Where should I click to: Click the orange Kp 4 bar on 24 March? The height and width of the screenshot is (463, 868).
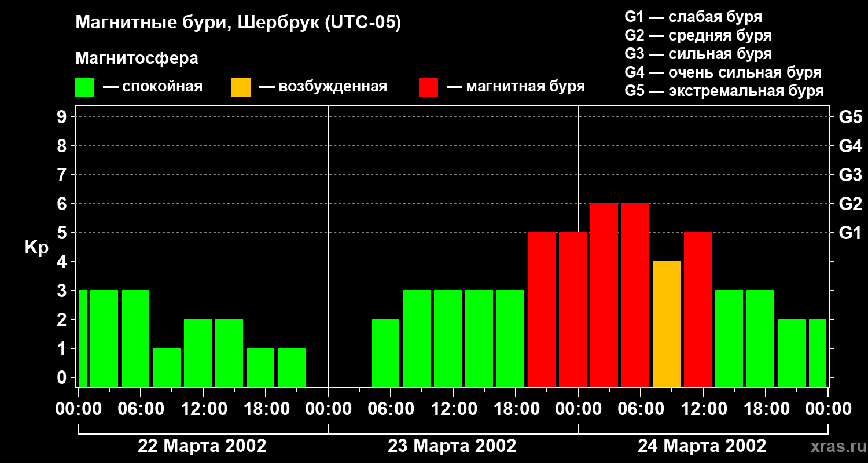(x=667, y=324)
